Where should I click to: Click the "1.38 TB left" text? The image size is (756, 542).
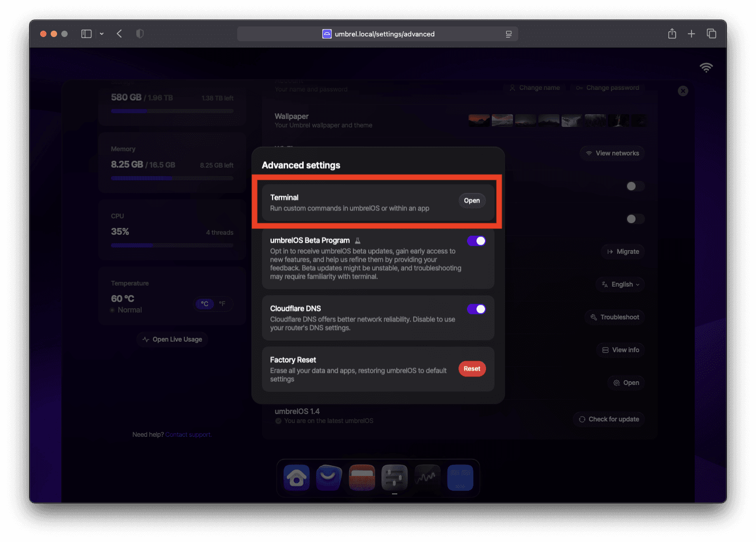pyautogui.click(x=218, y=98)
